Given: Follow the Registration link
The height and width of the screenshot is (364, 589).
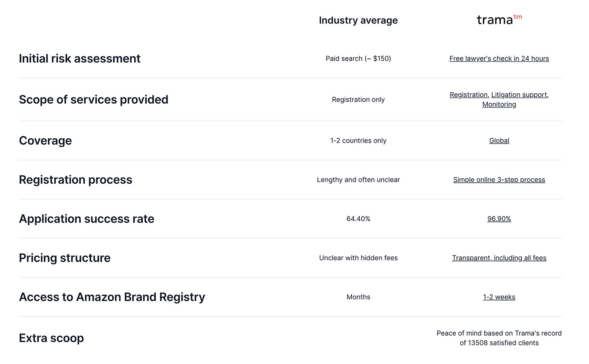Looking at the screenshot, I should pos(468,95).
